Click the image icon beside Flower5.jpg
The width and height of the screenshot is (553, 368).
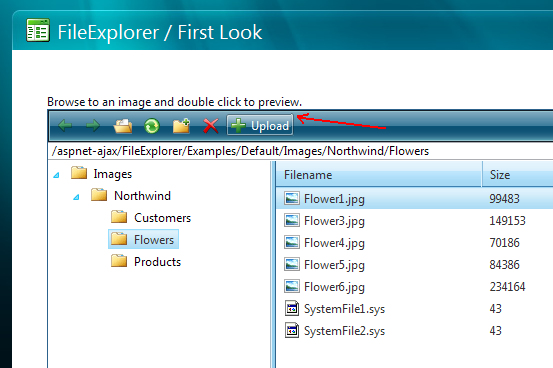click(292, 264)
